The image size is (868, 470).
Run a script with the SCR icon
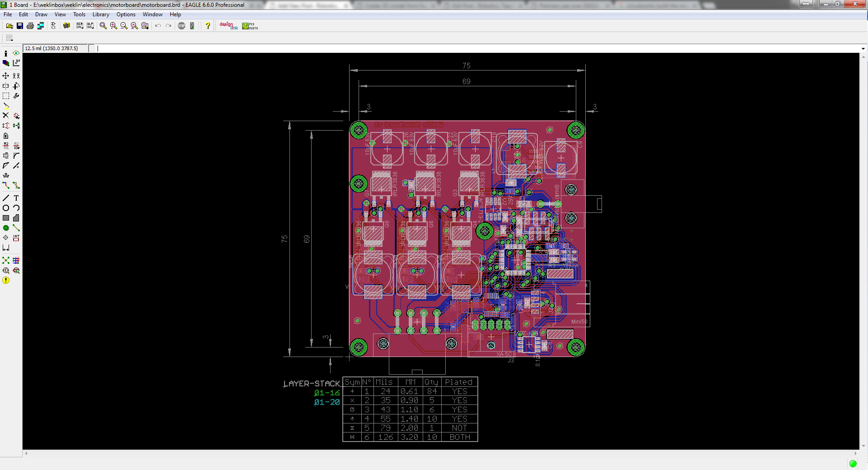click(x=80, y=26)
